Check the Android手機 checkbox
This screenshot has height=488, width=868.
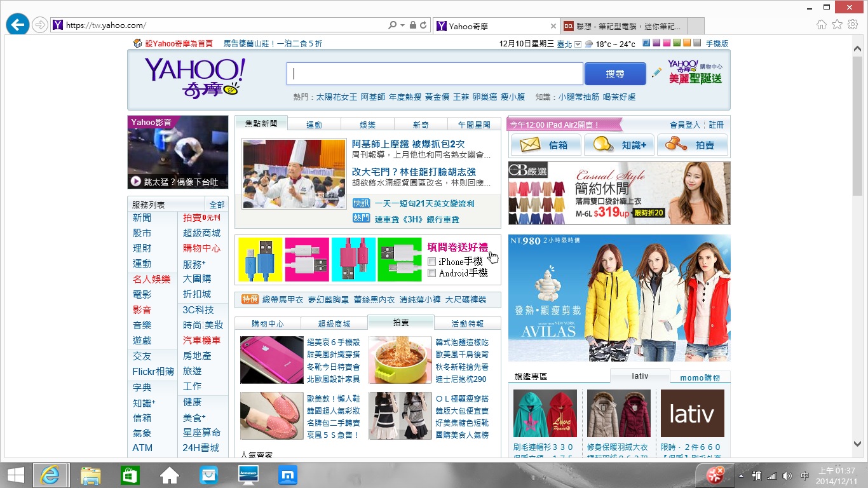(432, 273)
